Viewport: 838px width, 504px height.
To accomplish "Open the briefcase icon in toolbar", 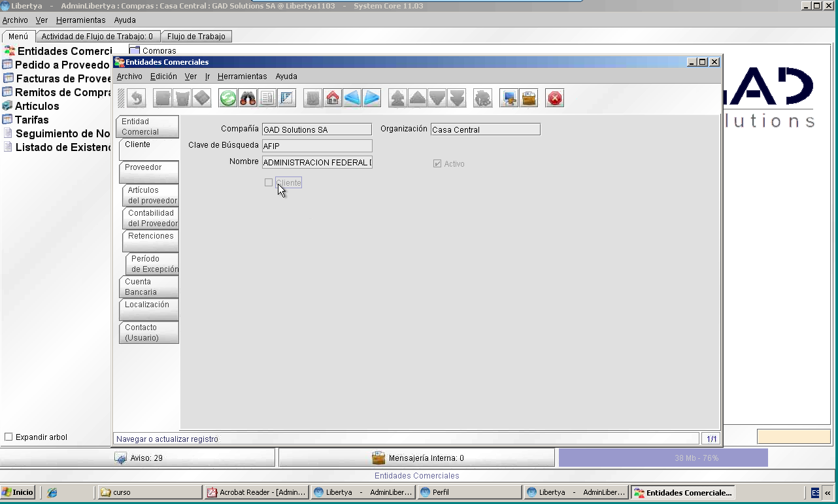I will (x=529, y=98).
